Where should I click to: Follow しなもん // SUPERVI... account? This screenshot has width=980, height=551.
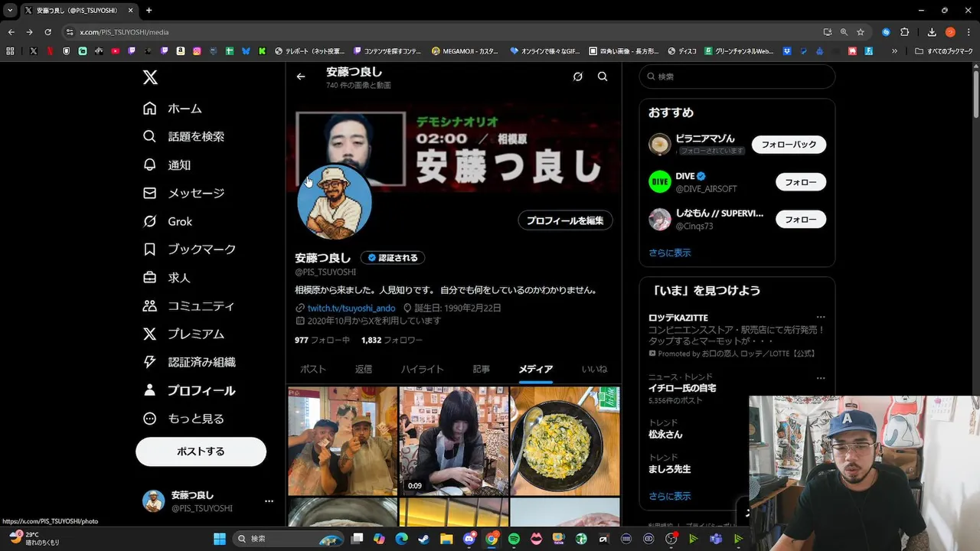pyautogui.click(x=801, y=220)
